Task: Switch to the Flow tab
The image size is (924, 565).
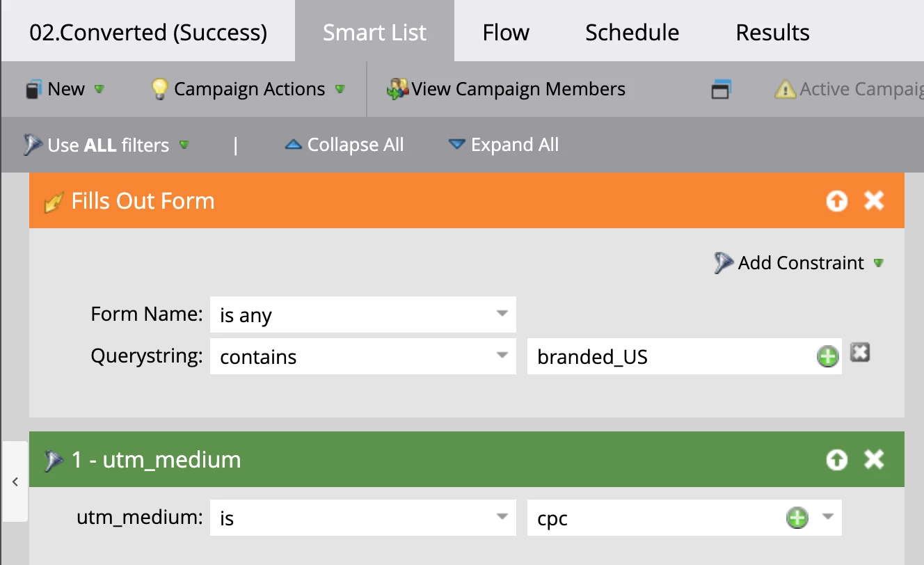Action: [506, 33]
